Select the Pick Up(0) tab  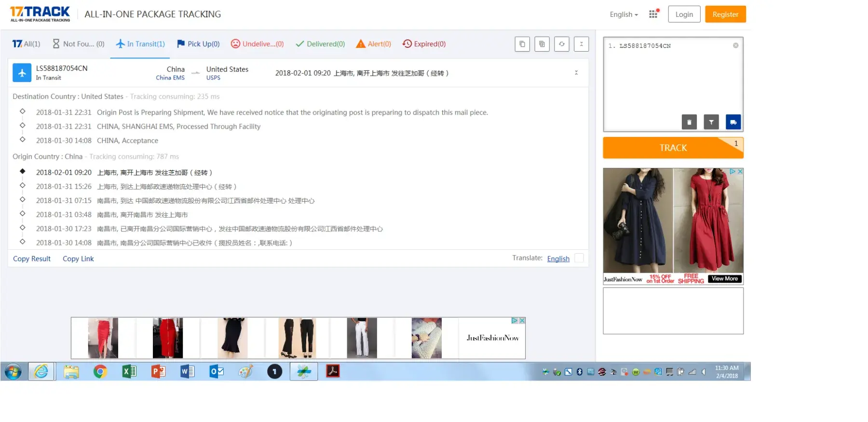pyautogui.click(x=198, y=44)
